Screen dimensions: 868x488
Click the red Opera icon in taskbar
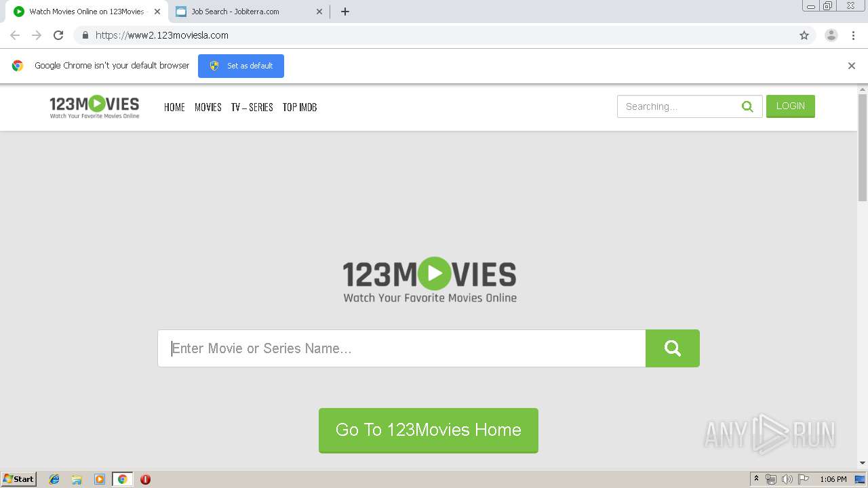pyautogui.click(x=145, y=479)
